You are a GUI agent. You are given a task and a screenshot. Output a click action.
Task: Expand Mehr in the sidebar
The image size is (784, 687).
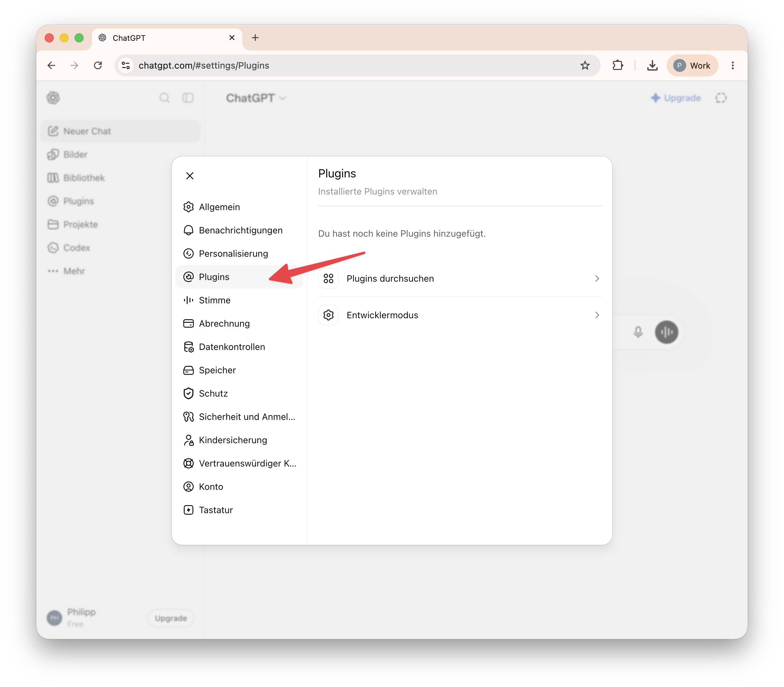[121, 271]
